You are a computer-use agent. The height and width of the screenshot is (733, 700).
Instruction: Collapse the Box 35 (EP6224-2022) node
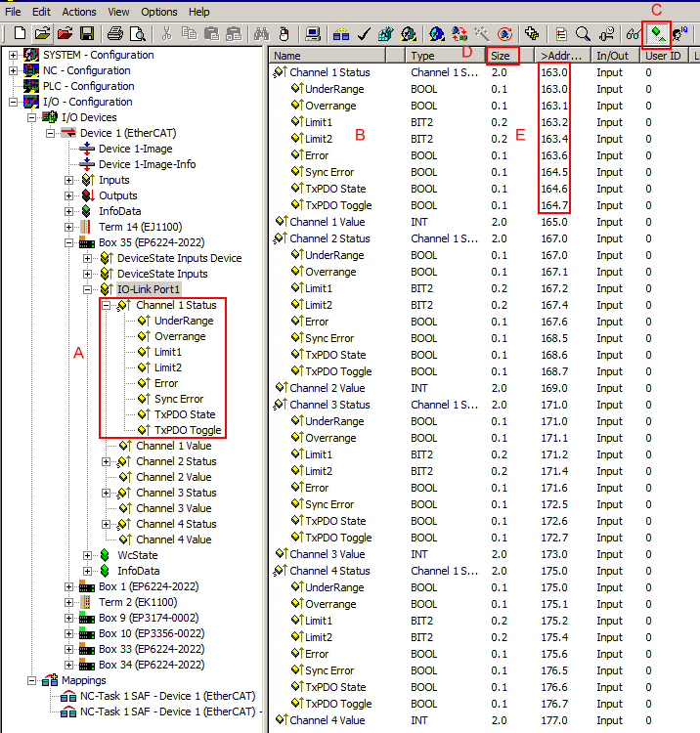coord(68,242)
